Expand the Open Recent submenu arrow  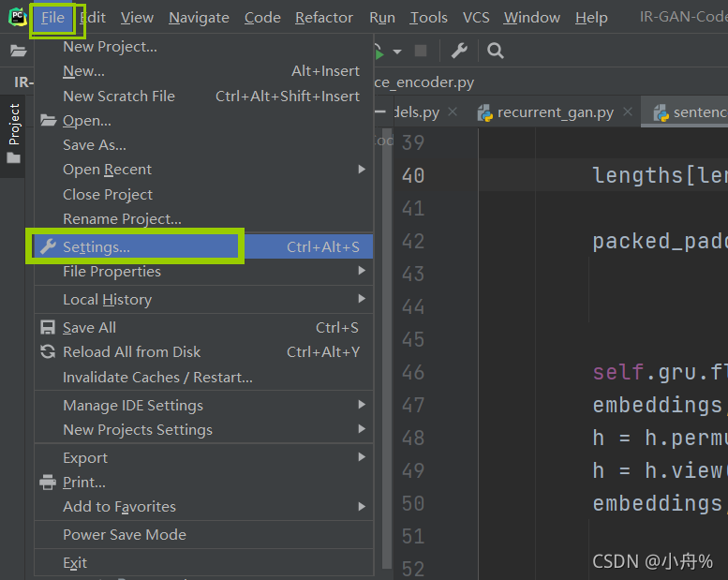point(362,169)
